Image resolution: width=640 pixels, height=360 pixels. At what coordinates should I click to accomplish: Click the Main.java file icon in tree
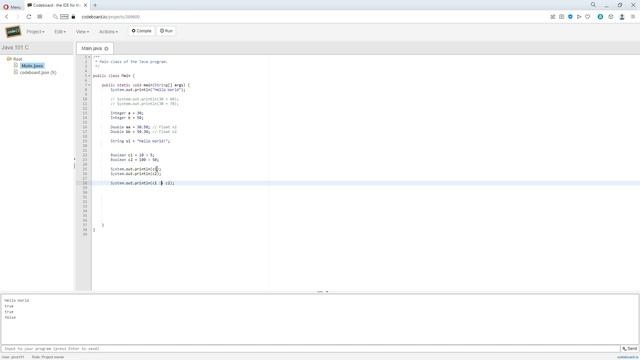click(16, 65)
